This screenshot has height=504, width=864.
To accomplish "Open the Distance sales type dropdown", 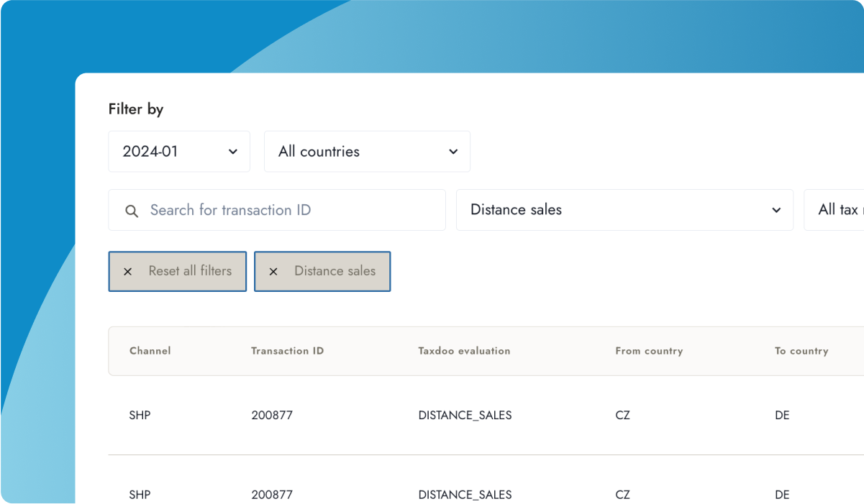I will [624, 210].
